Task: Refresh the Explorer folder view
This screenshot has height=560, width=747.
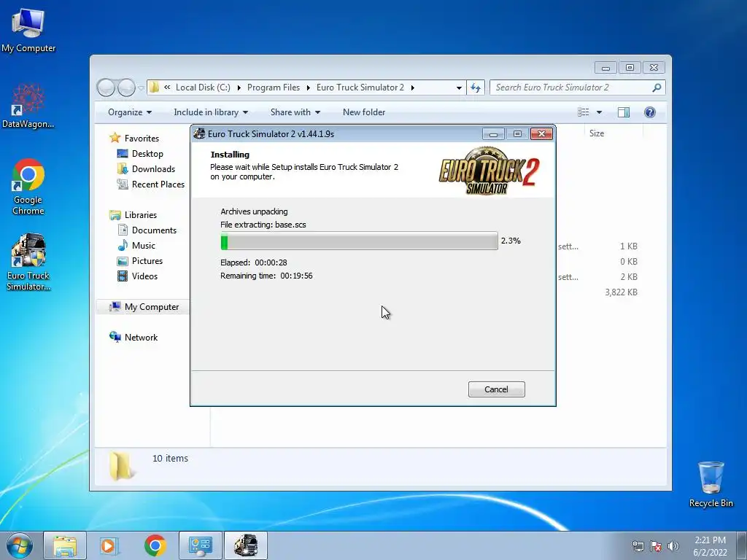Action: tap(476, 87)
